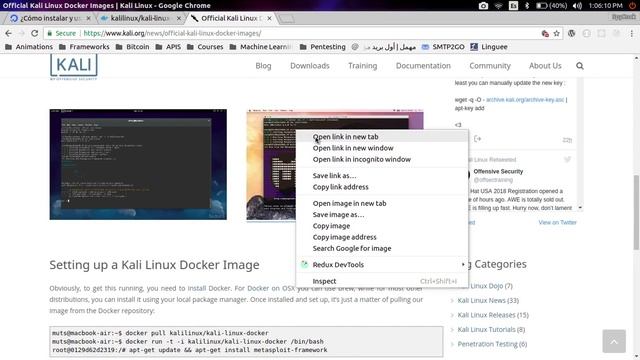Open the Kali site search magnifier icon
640x360 pixels.
tap(580, 66)
